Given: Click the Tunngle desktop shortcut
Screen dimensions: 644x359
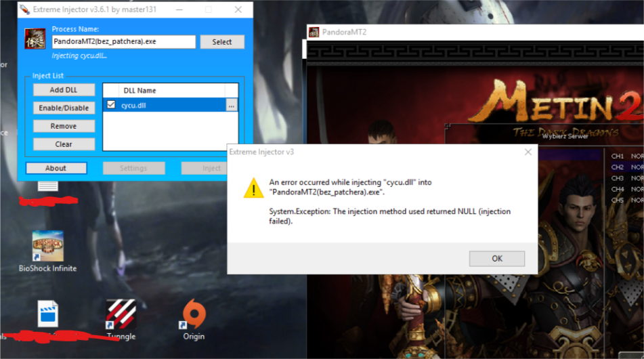Looking at the screenshot, I should click(121, 320).
